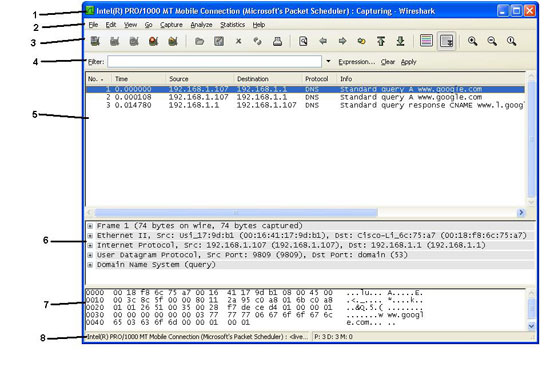Go forward in packet history
The height and width of the screenshot is (383, 550).
(342, 41)
